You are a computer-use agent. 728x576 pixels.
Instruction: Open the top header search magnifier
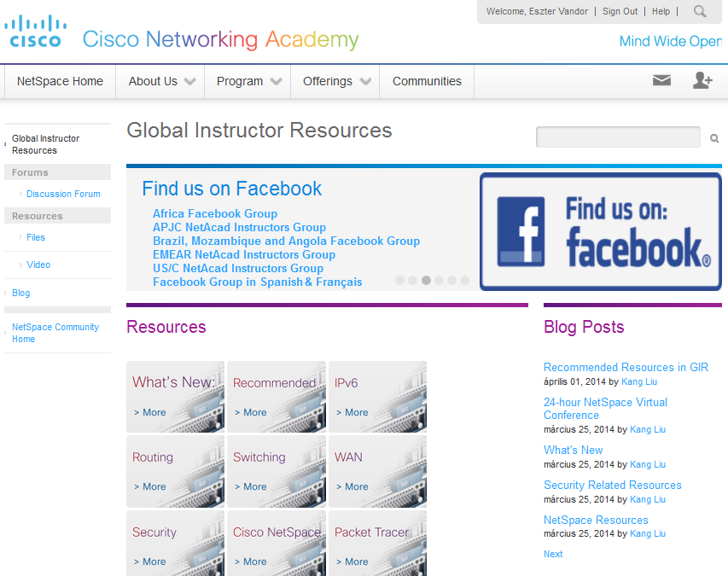pyautogui.click(x=700, y=11)
